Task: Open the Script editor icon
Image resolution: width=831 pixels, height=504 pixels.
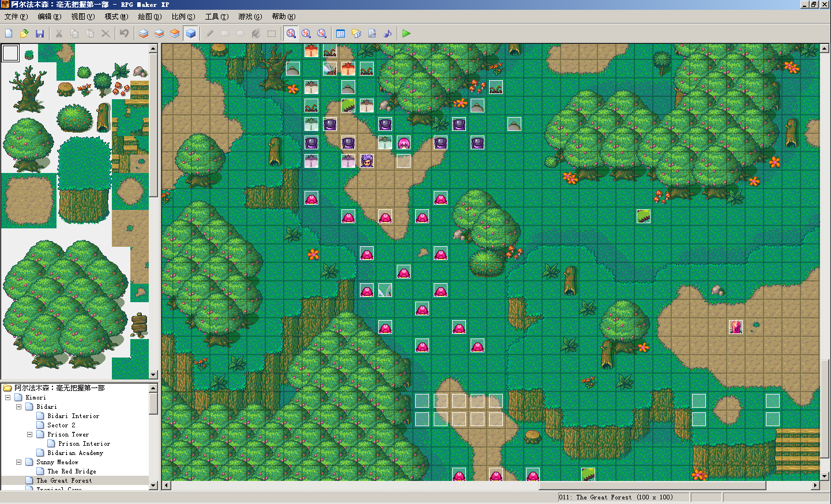Action: coord(372,33)
